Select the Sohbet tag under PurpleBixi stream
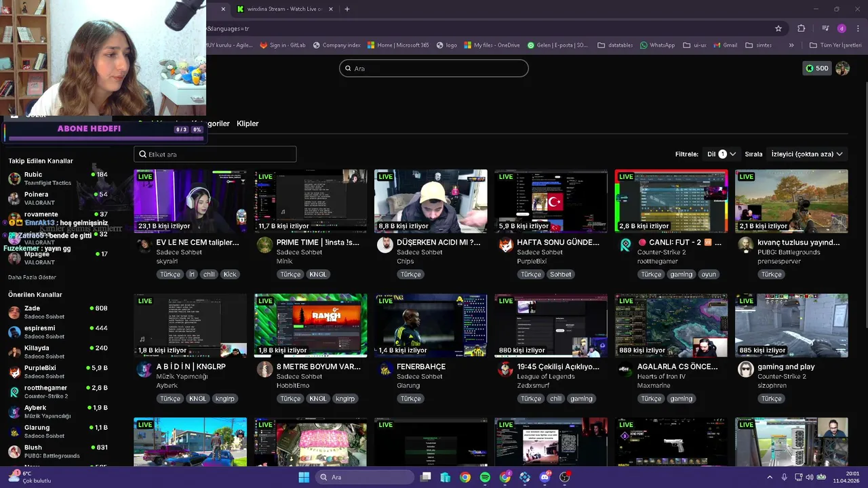Viewport: 868px width, 488px height. (x=561, y=274)
